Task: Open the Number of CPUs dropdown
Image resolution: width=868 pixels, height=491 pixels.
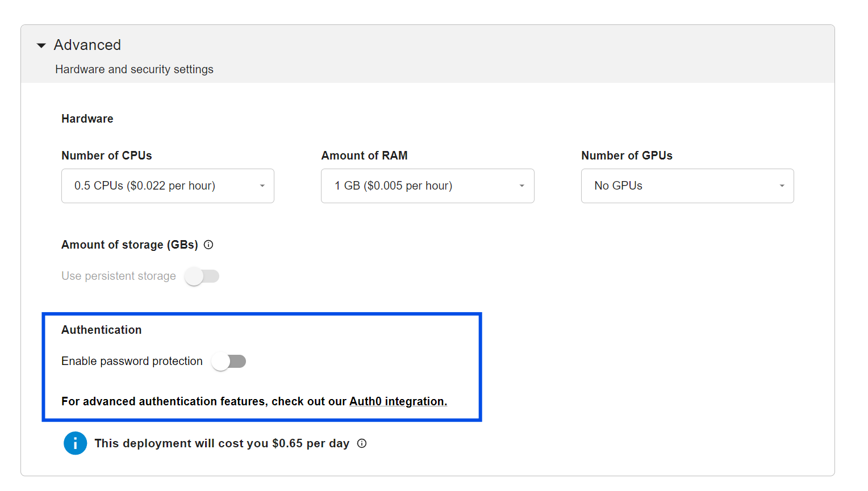Action: tap(168, 186)
